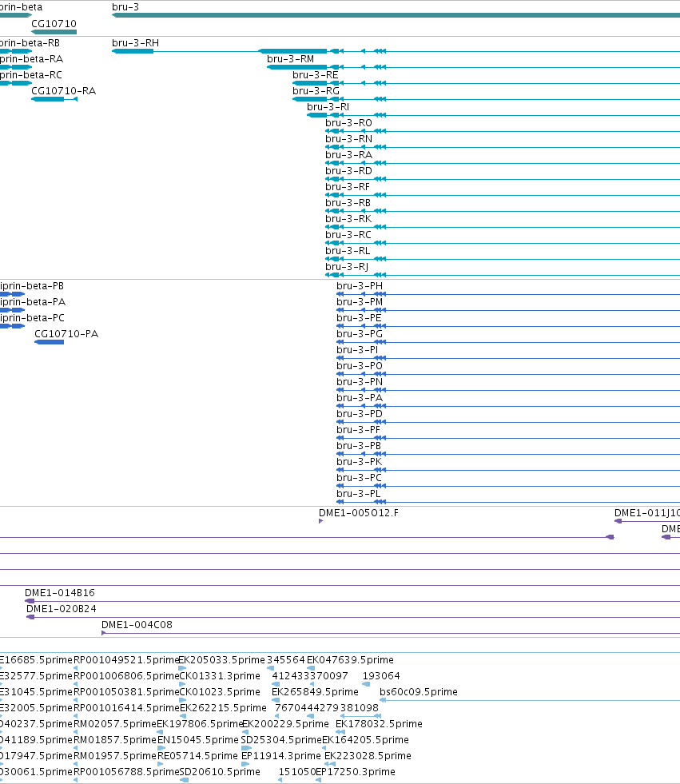Select the arrow marker under DME1-005O12.F
680x784 pixels.
(321, 521)
